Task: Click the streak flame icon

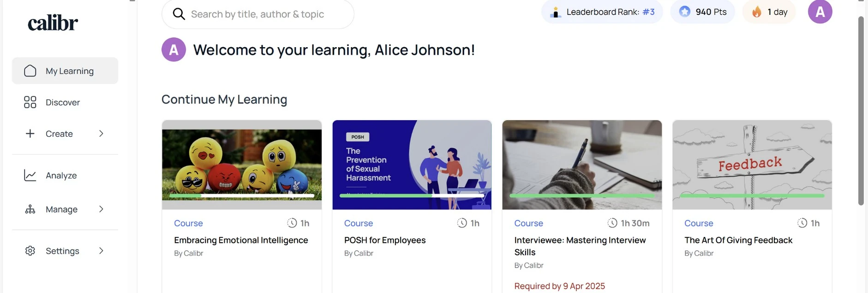Action: (x=757, y=12)
